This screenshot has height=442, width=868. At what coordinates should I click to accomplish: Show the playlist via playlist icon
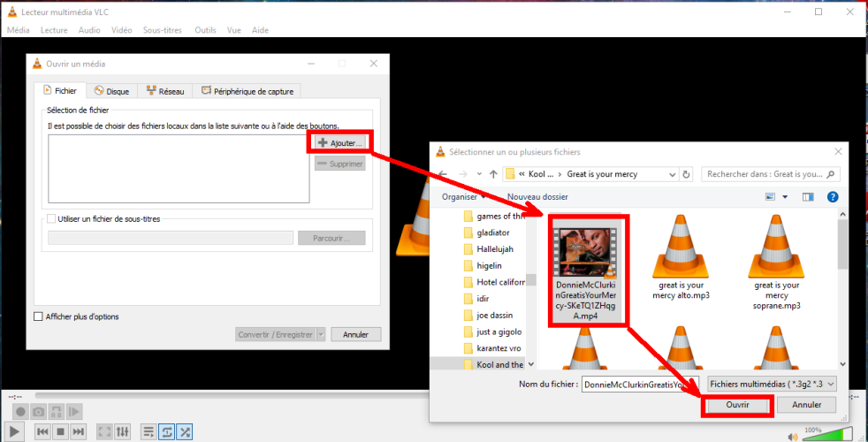tap(149, 431)
